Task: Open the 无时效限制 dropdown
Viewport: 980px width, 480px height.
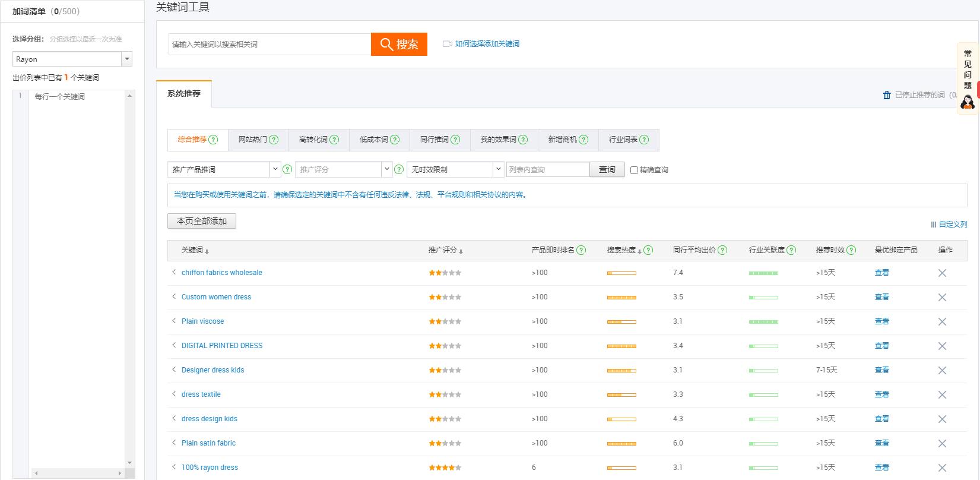Action: [498, 169]
